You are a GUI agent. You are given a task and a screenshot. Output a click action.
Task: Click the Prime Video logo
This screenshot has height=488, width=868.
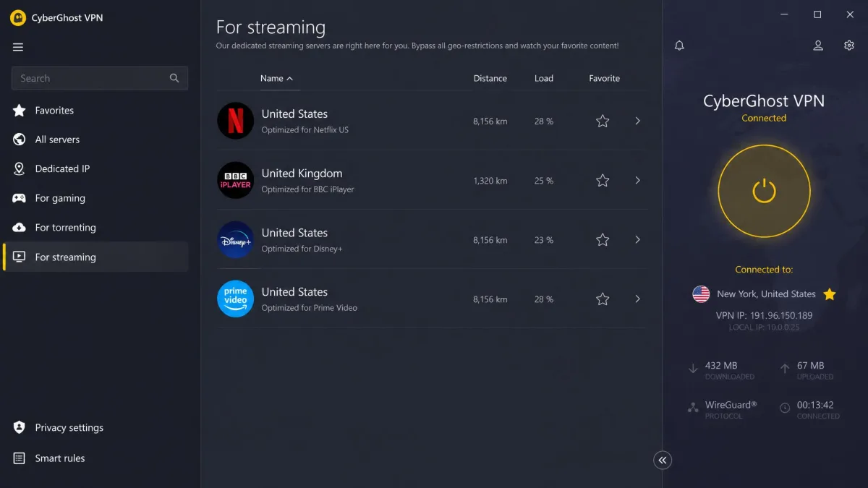tap(236, 299)
